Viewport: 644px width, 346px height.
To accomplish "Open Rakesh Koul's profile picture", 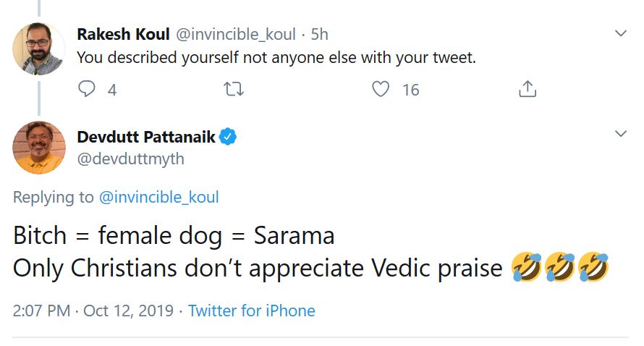I will (x=39, y=49).
